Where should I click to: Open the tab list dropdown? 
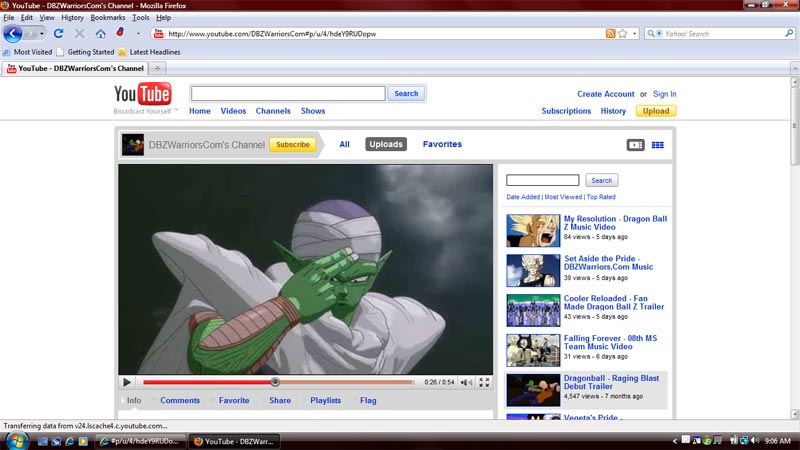pyautogui.click(x=795, y=68)
